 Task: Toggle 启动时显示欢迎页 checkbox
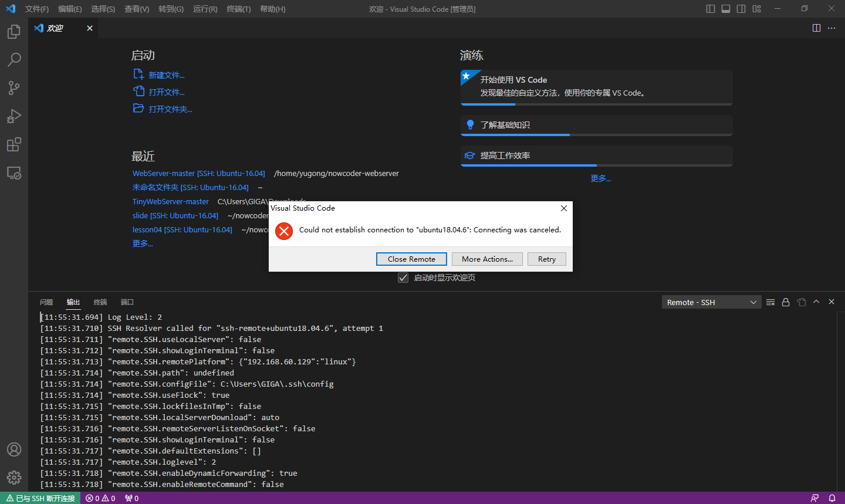[403, 278]
